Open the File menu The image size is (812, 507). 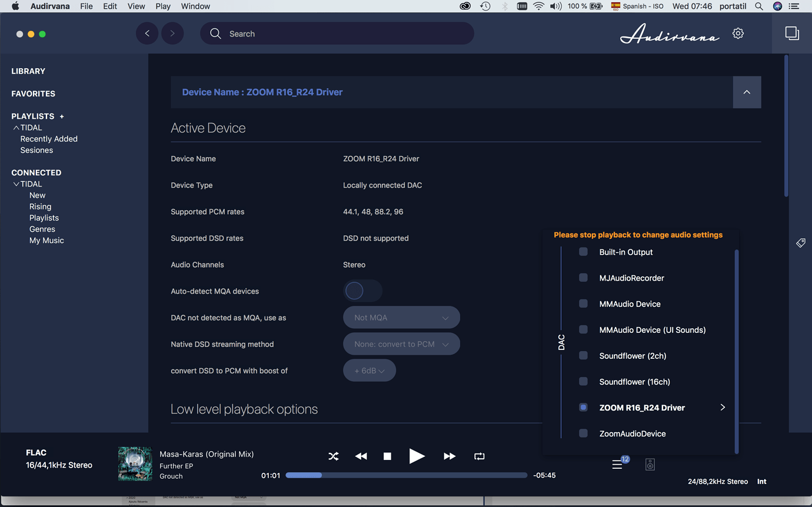[x=86, y=6]
